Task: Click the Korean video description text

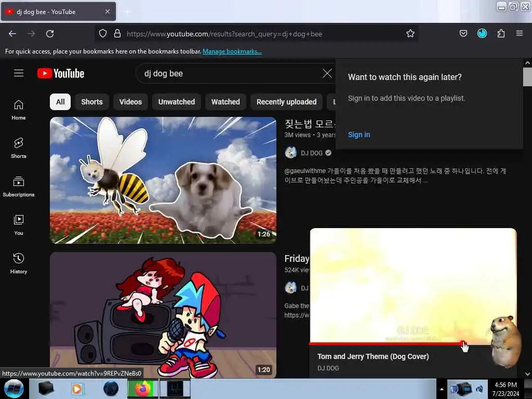Action: coord(395,176)
